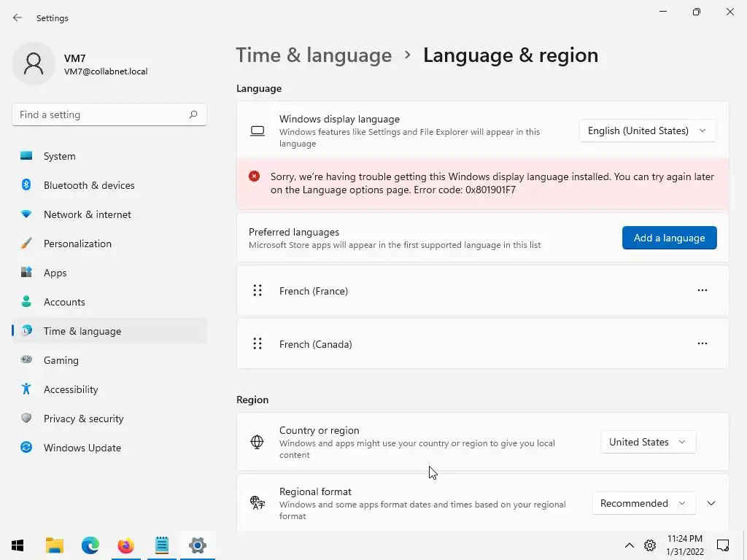Screen dimensions: 747x560
Task: Click the globe icon beside Country or region
Action: pos(257,442)
